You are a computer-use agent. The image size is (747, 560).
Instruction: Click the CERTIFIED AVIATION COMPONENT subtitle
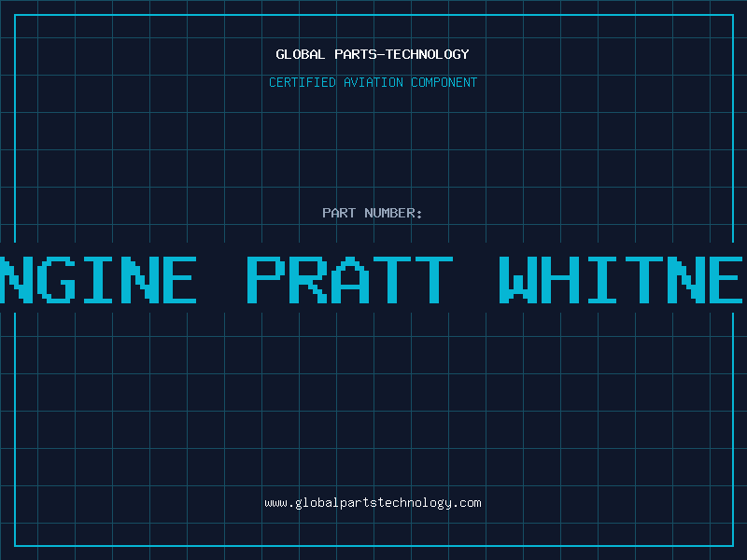(373, 82)
